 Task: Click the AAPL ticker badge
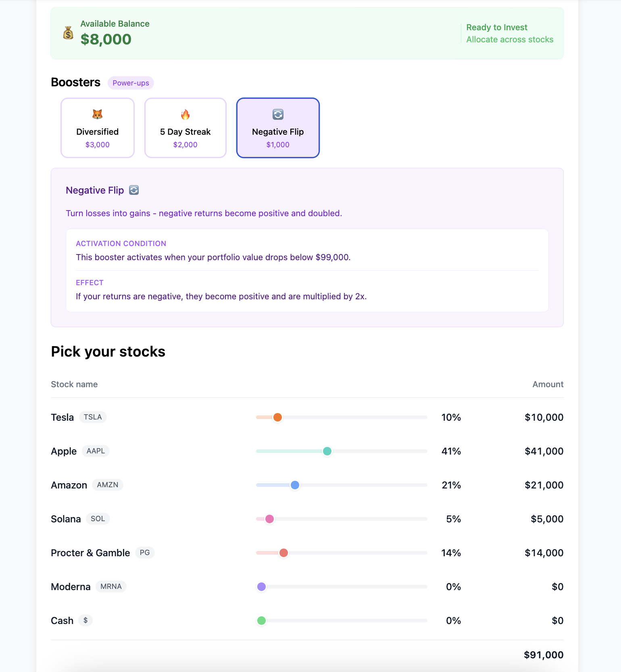96,451
